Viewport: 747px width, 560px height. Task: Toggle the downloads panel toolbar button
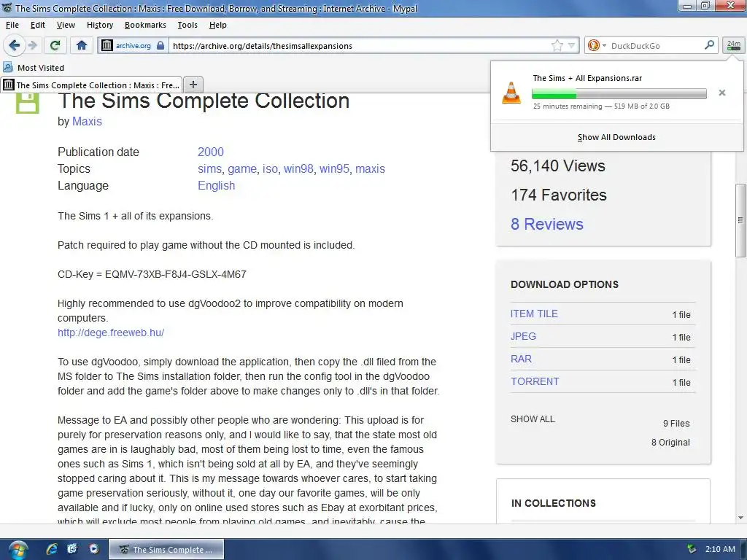pyautogui.click(x=734, y=45)
